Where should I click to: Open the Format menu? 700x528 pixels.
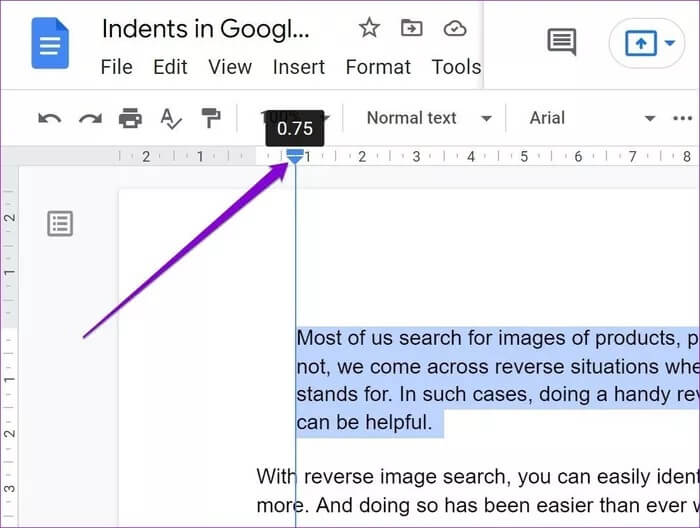378,68
